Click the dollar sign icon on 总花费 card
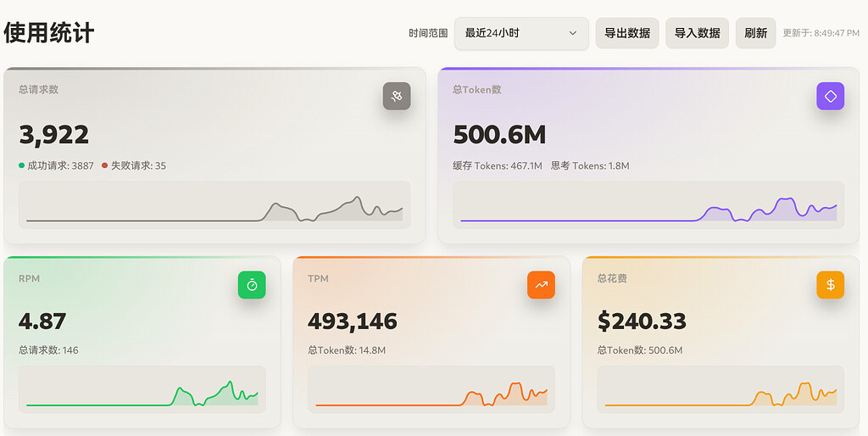This screenshot has height=436, width=868. pyautogui.click(x=831, y=285)
